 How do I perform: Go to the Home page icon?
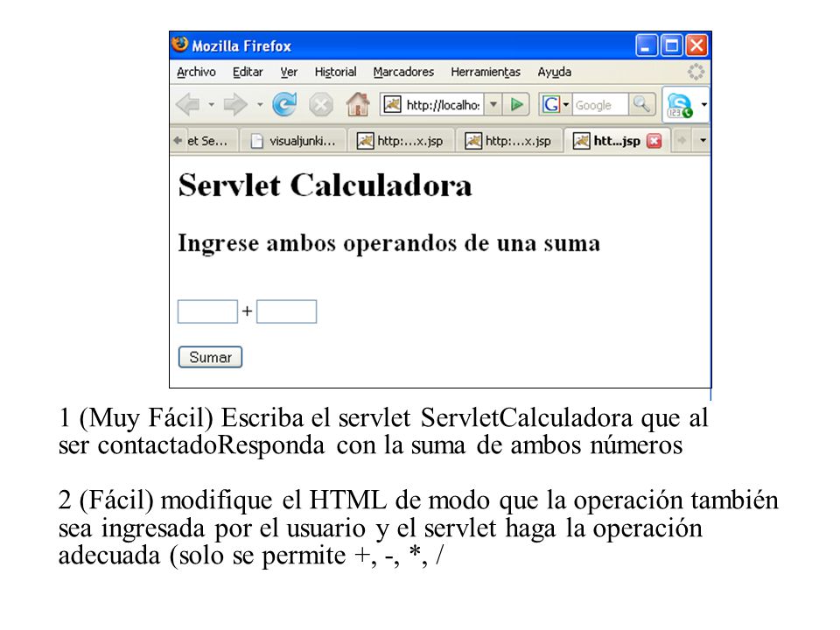[357, 104]
